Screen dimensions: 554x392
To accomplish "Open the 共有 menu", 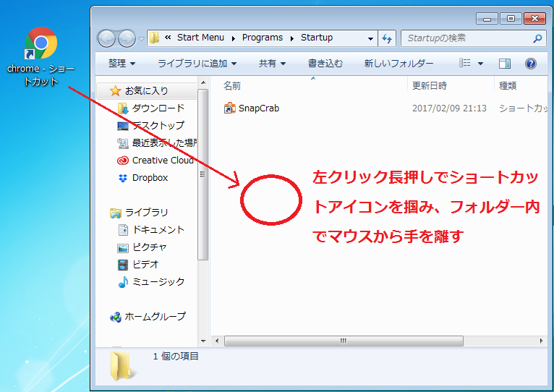I will tap(272, 64).
